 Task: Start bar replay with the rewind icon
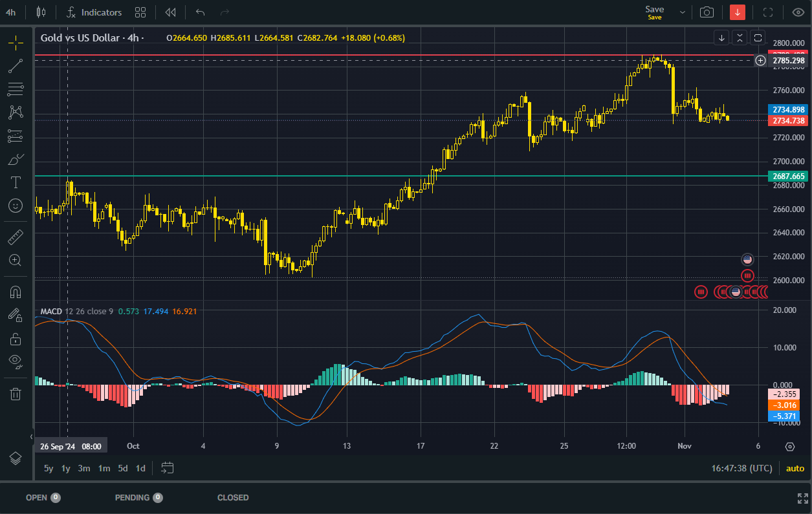(x=170, y=12)
